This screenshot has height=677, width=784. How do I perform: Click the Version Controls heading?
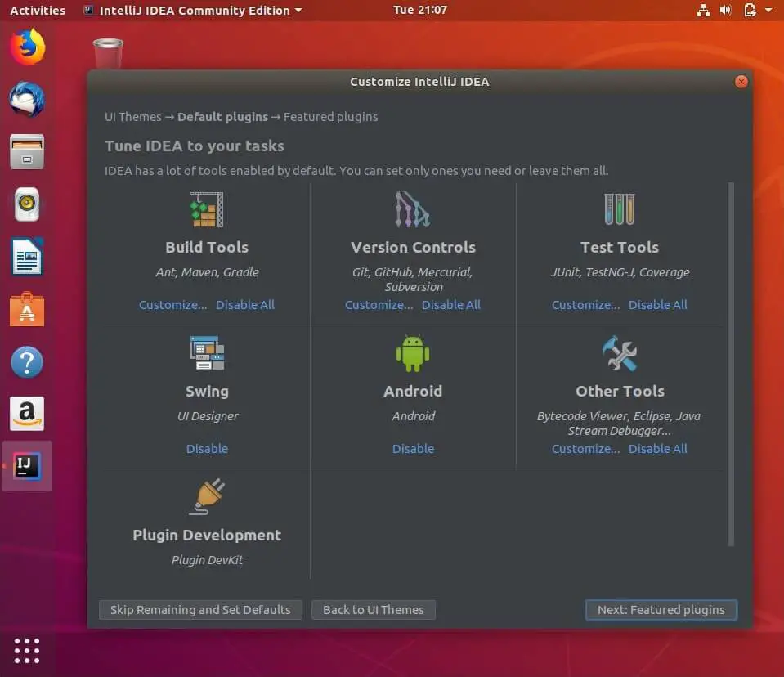[413, 247]
